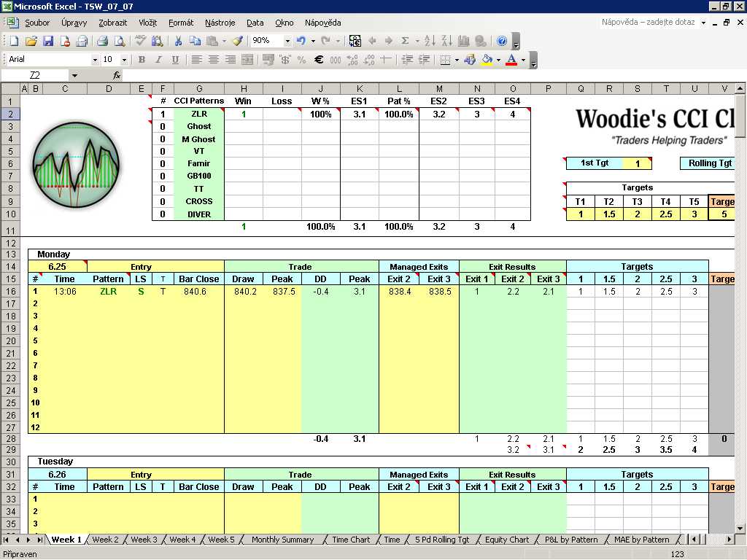Viewport: 747px width, 560px height.
Task: Toggle italic formatting
Action: coord(158,60)
